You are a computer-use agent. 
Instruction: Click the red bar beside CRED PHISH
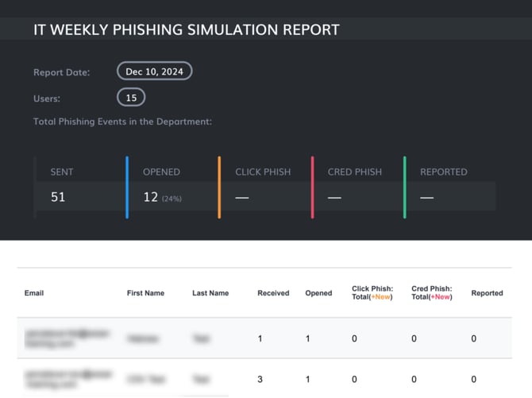click(312, 187)
